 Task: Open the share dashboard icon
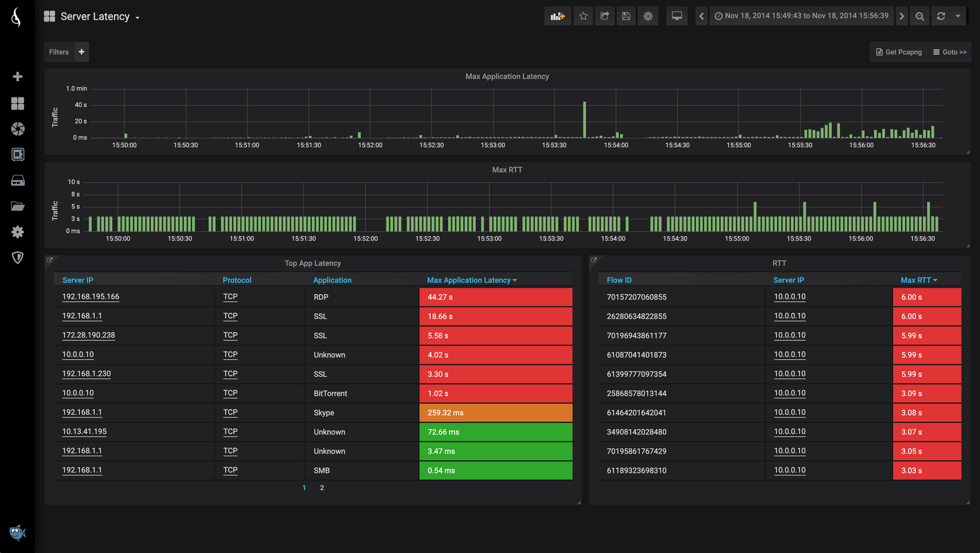pyautogui.click(x=605, y=16)
